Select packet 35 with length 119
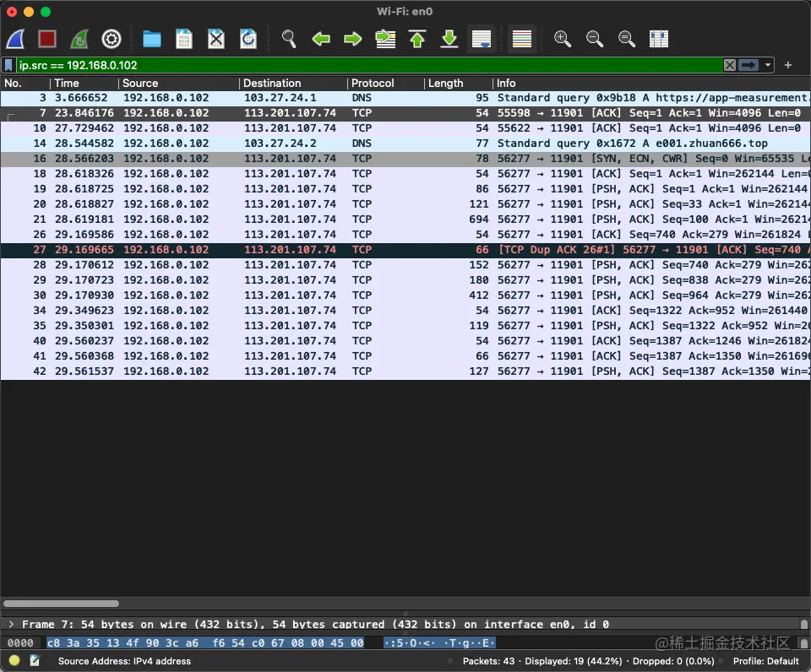The height and width of the screenshot is (672, 811). [x=405, y=326]
